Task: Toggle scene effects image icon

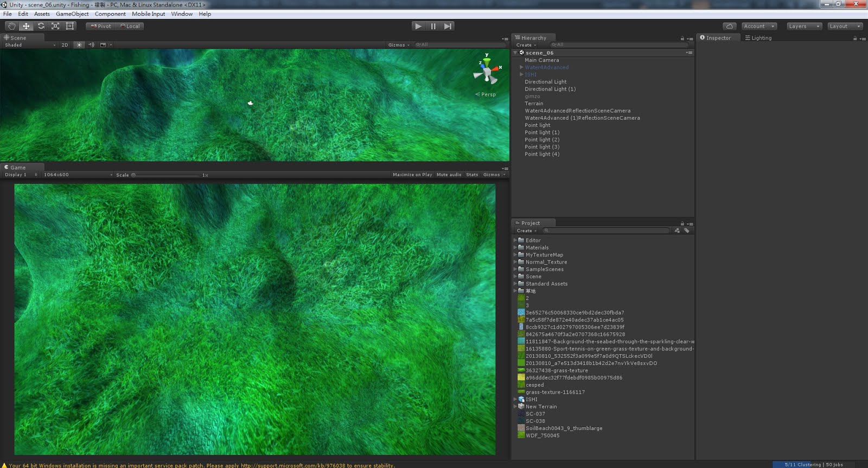Action: (103, 45)
